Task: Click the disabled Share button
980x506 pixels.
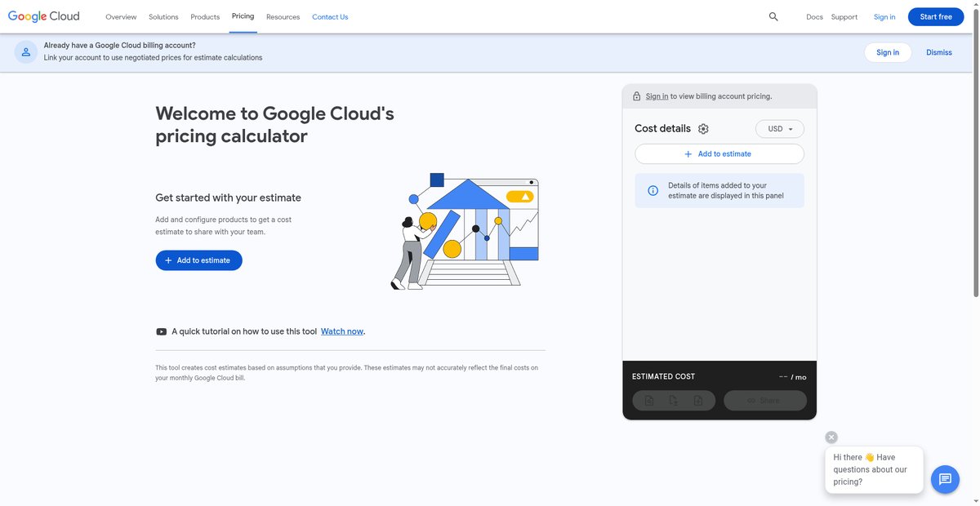Action: 764,401
